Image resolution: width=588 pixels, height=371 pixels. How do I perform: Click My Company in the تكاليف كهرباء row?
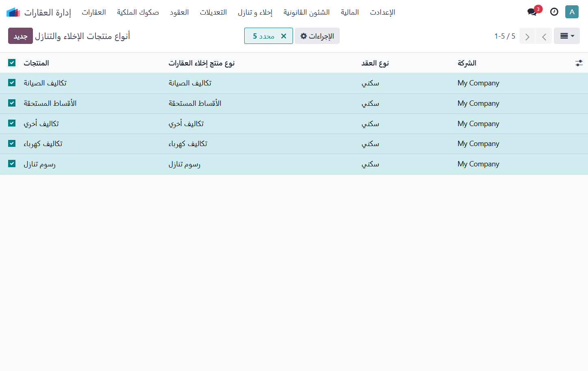[x=478, y=144]
